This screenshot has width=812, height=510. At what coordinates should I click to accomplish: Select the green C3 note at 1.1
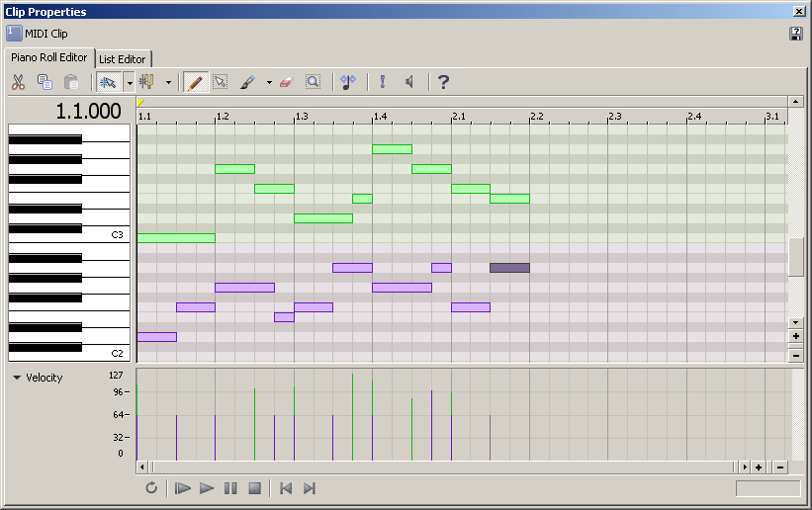point(176,238)
